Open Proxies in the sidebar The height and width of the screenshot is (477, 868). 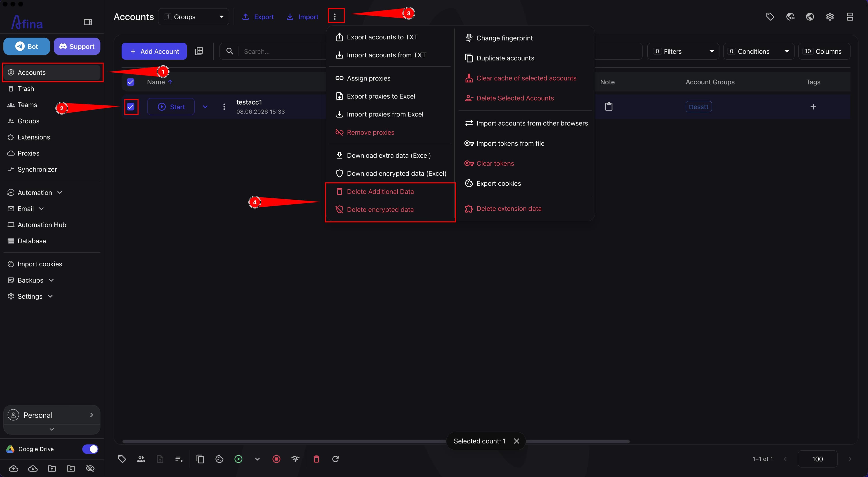[52, 153]
